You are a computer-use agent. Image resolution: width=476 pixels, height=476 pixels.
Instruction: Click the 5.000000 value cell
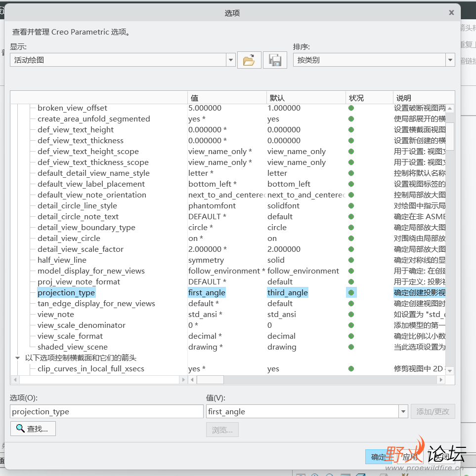tap(205, 108)
